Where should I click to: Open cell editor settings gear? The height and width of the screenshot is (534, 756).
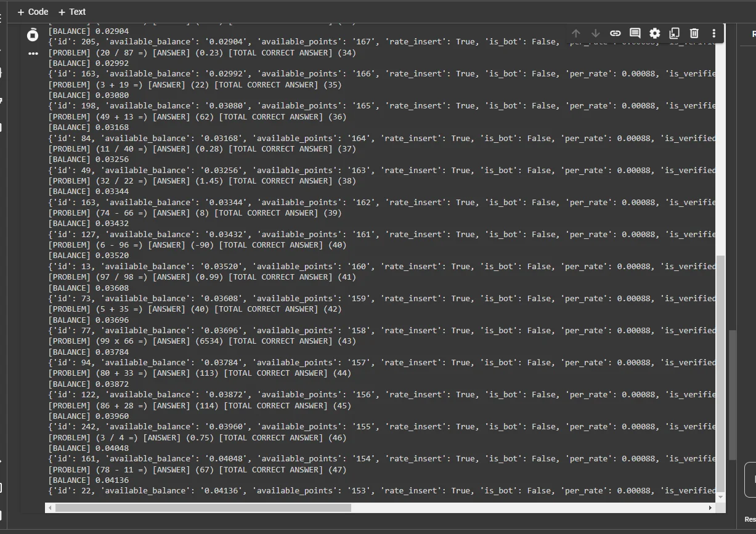point(655,33)
